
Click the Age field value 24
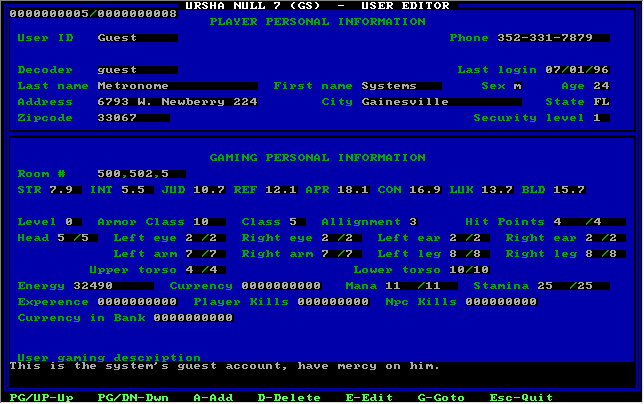point(601,86)
